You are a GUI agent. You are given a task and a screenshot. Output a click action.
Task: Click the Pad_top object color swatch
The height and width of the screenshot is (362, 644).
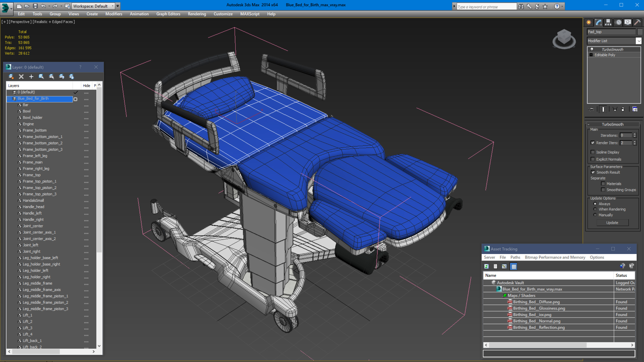click(x=640, y=32)
